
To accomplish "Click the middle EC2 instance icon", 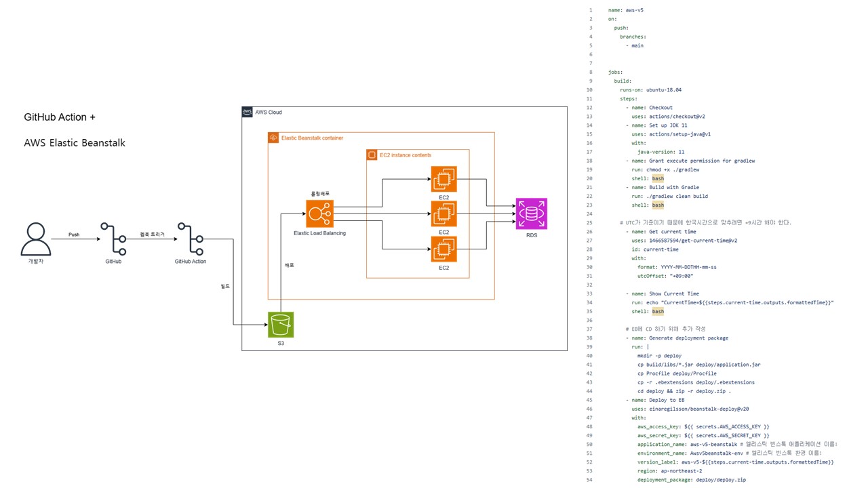I will 443,214.
